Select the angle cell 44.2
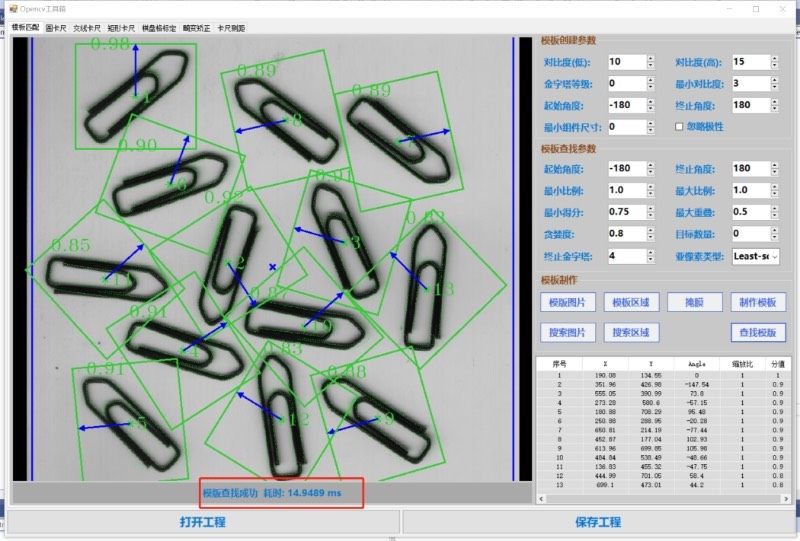Viewport: 800px width, 541px height. pos(696,485)
